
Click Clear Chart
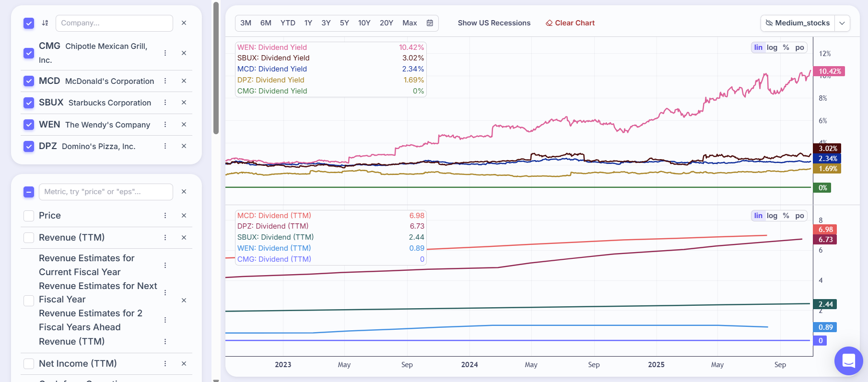coord(570,23)
